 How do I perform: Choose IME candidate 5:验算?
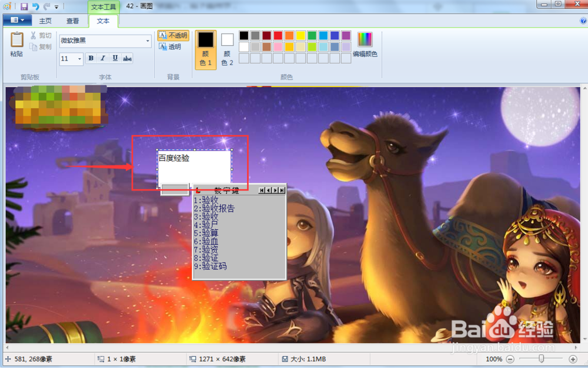tap(206, 233)
